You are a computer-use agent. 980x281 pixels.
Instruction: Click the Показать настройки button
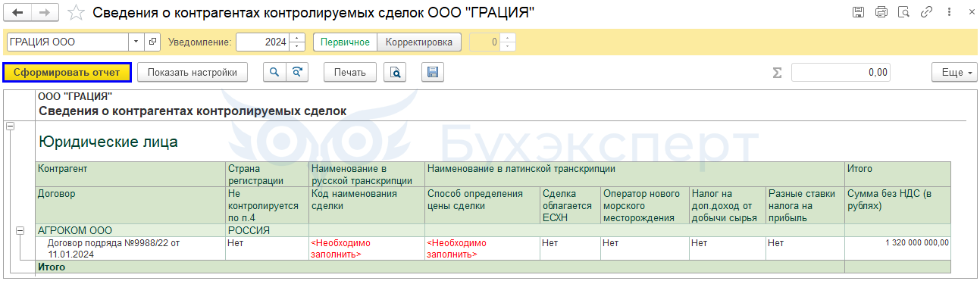click(x=193, y=72)
